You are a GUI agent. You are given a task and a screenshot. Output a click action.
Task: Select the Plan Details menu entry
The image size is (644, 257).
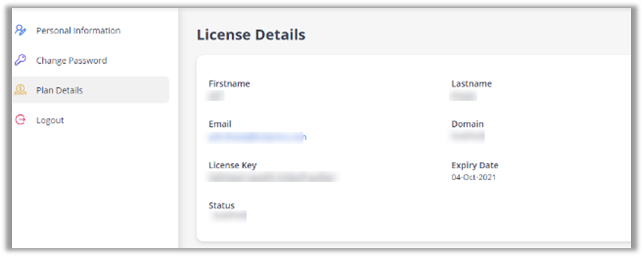point(59,90)
